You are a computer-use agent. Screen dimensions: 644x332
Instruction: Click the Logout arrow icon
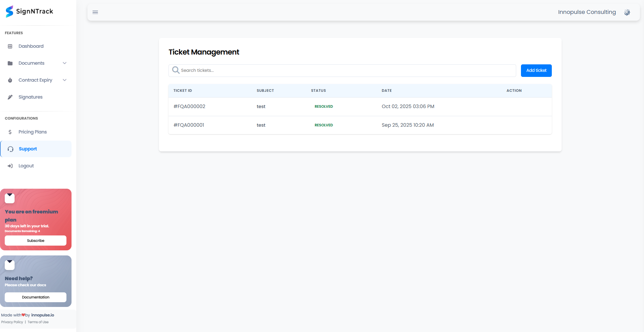[x=10, y=166]
